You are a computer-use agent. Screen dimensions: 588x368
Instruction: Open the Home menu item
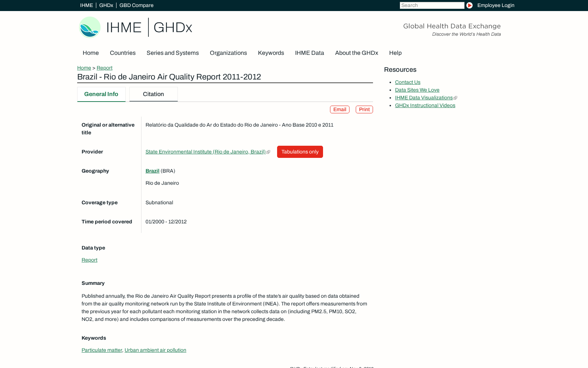click(91, 53)
